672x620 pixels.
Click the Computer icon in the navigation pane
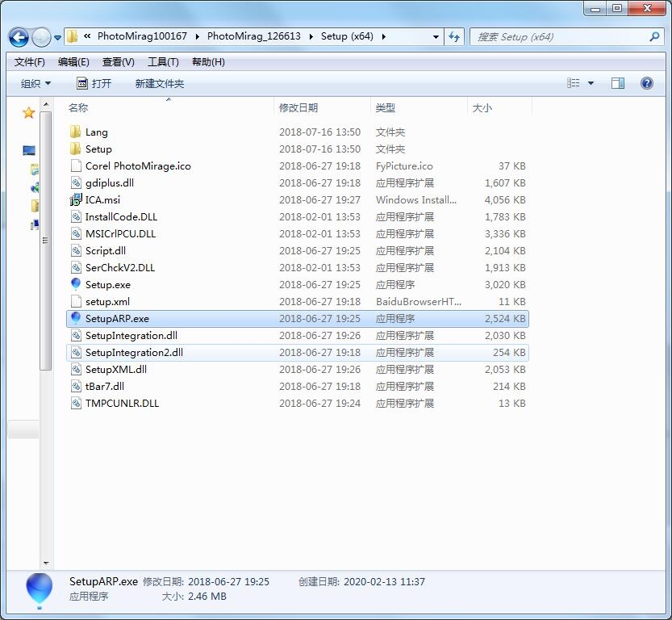pyautogui.click(x=29, y=150)
